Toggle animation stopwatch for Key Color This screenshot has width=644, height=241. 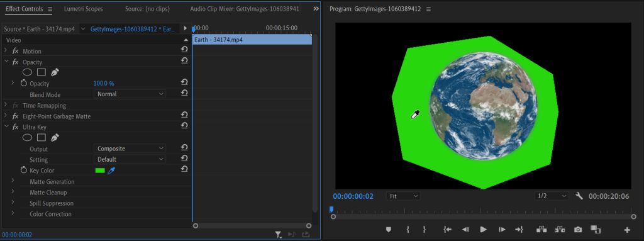tap(24, 171)
